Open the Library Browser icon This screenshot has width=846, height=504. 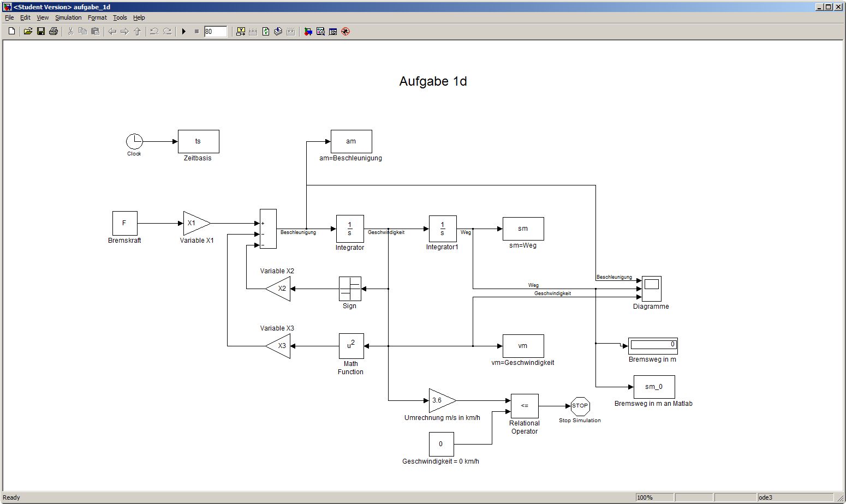coord(308,32)
